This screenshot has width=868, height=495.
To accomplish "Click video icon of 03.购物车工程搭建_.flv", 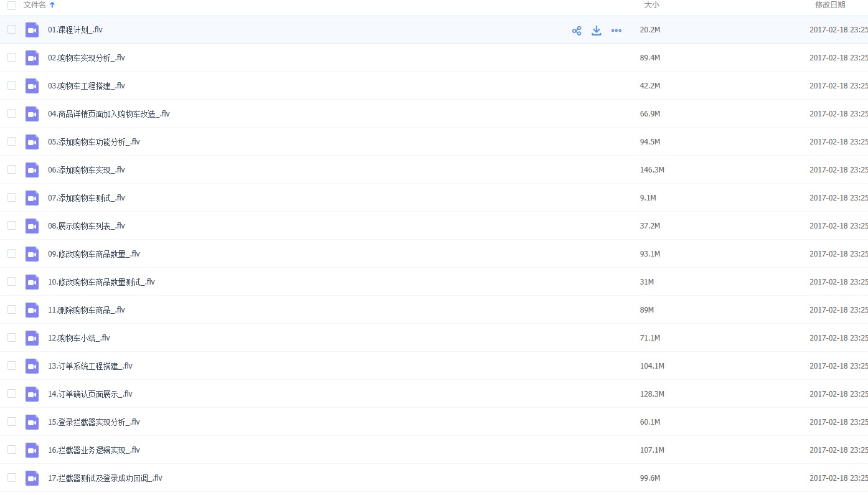I will pos(32,86).
